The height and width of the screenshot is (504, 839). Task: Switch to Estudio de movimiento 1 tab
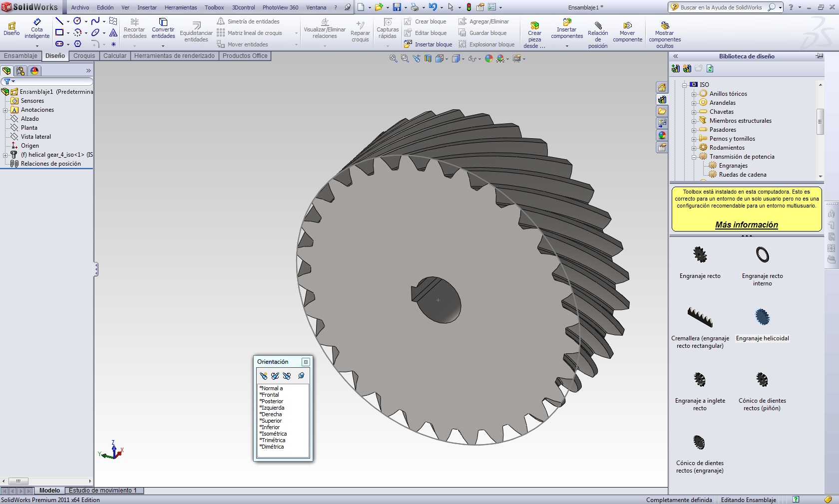pos(103,491)
